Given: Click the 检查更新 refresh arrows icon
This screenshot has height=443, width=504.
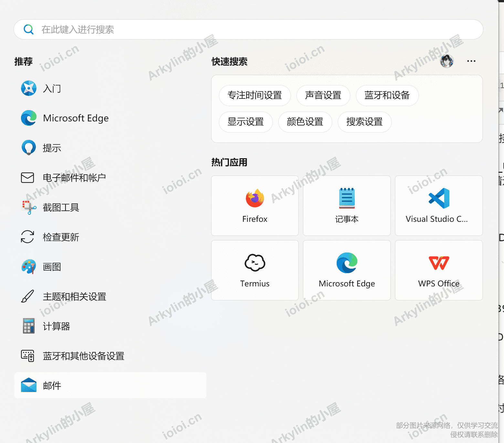Looking at the screenshot, I should tap(27, 237).
